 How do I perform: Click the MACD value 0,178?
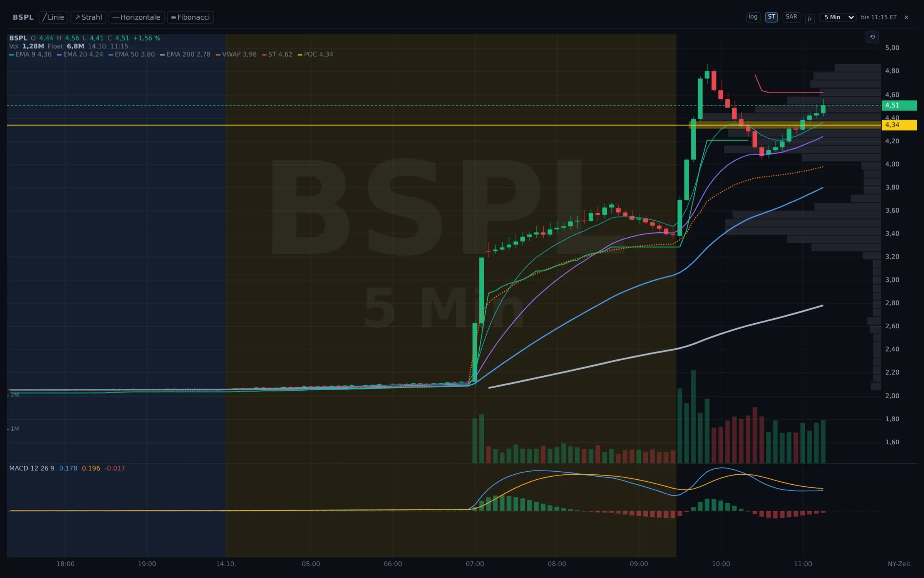pos(68,468)
